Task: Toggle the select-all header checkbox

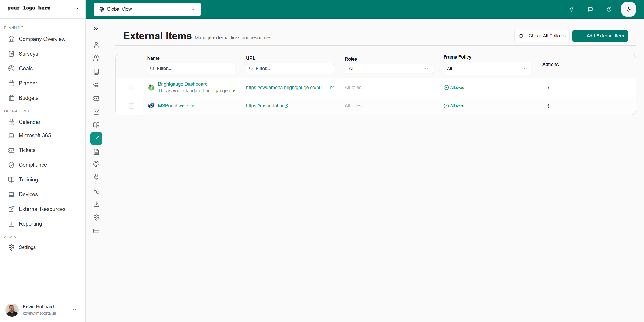Action: [131, 64]
